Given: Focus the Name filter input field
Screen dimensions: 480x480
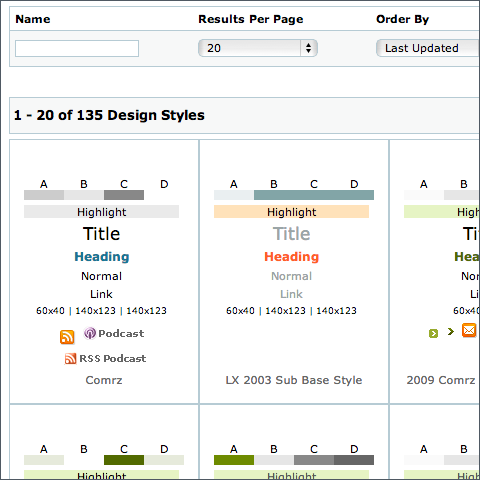Looking at the screenshot, I should [x=77, y=48].
